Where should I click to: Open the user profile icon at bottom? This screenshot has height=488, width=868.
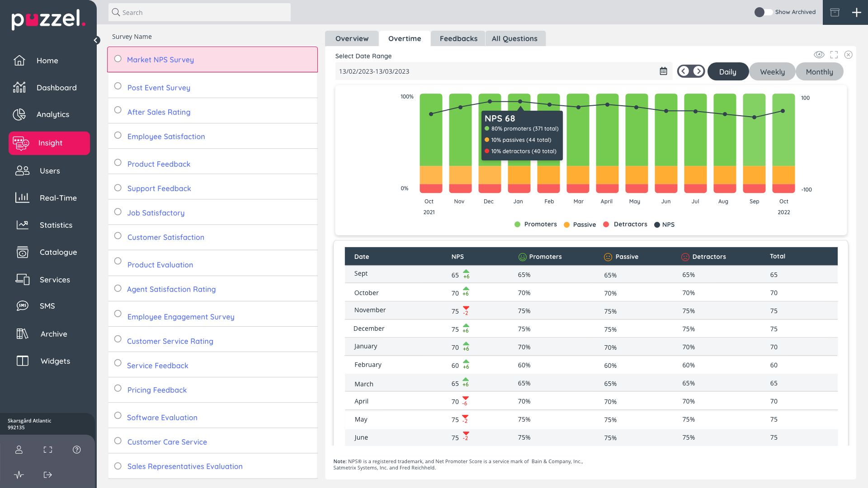point(19,450)
